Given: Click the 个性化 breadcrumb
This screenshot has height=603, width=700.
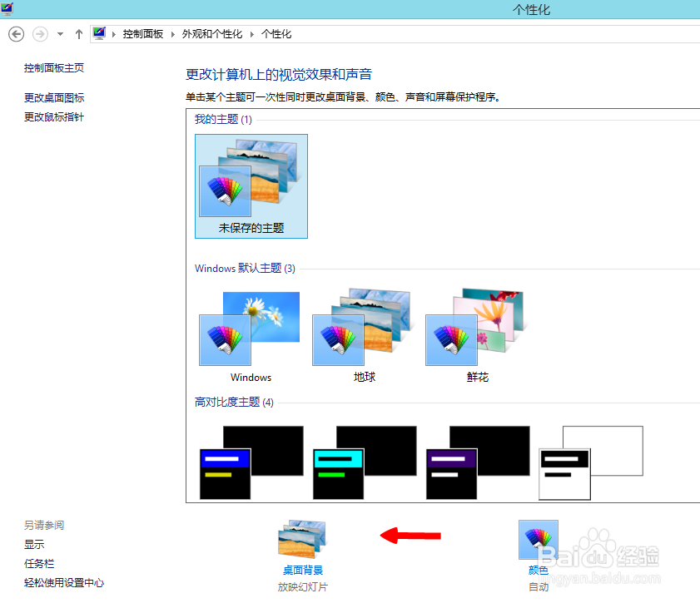Looking at the screenshot, I should 276,34.
